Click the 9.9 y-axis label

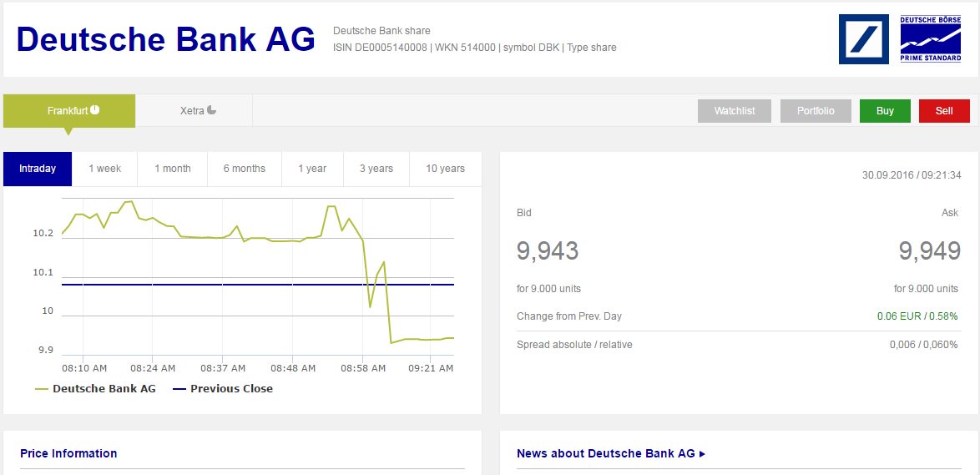click(46, 350)
